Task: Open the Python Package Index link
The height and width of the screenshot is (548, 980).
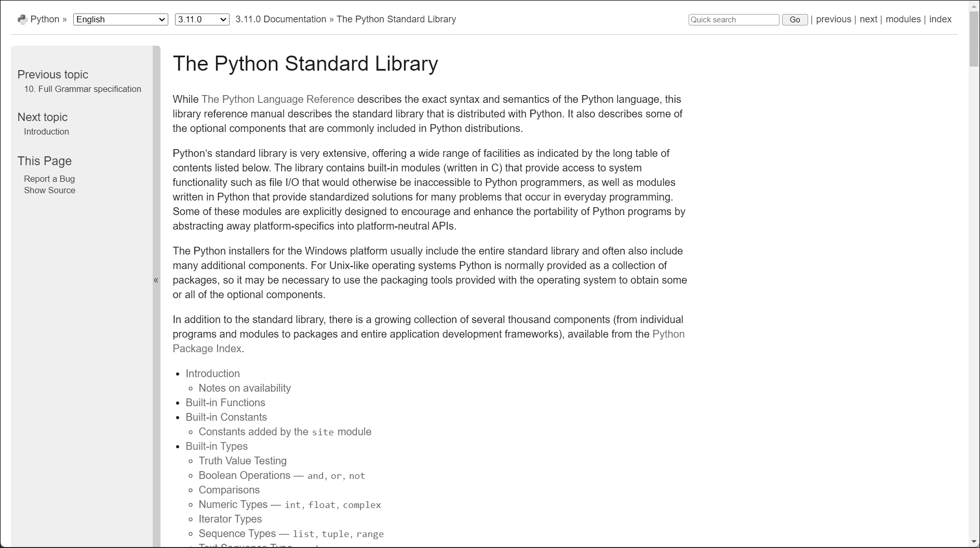Action: coord(668,334)
